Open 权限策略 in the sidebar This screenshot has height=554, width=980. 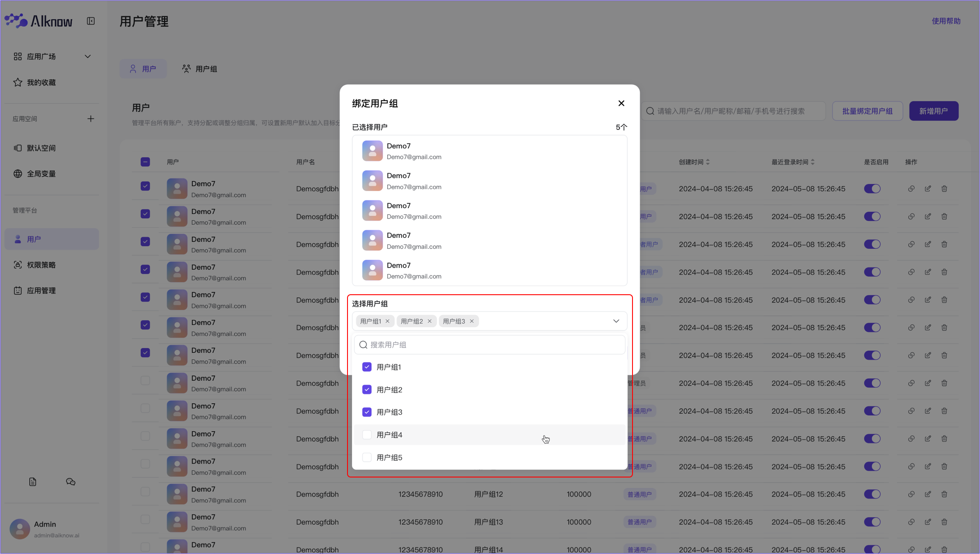click(x=41, y=265)
